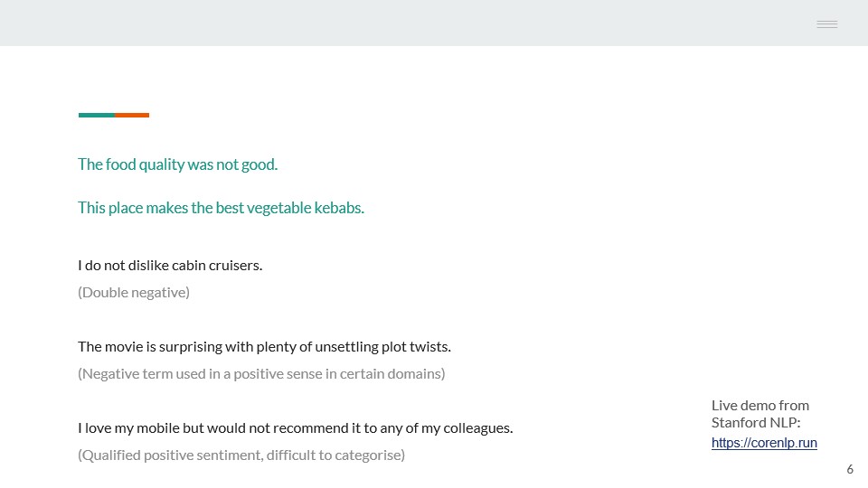The height and width of the screenshot is (488, 868).
Task: Click the 'Live demo from' text line
Action: click(760, 406)
